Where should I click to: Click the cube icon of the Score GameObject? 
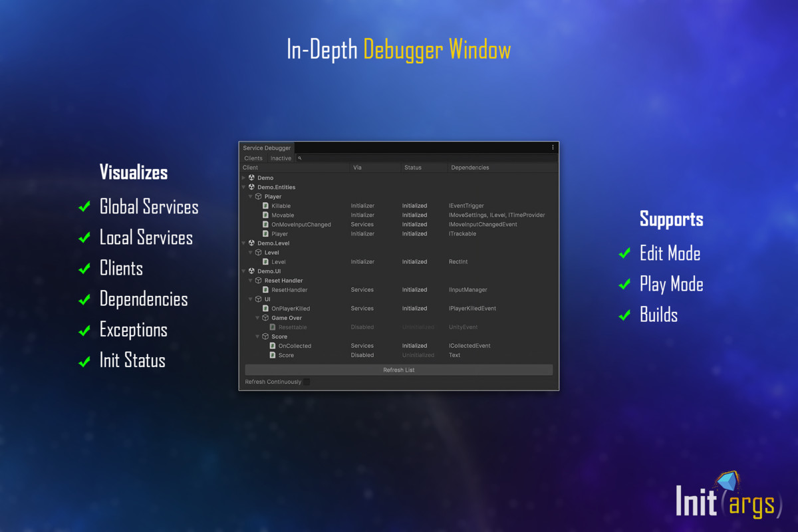coord(265,336)
